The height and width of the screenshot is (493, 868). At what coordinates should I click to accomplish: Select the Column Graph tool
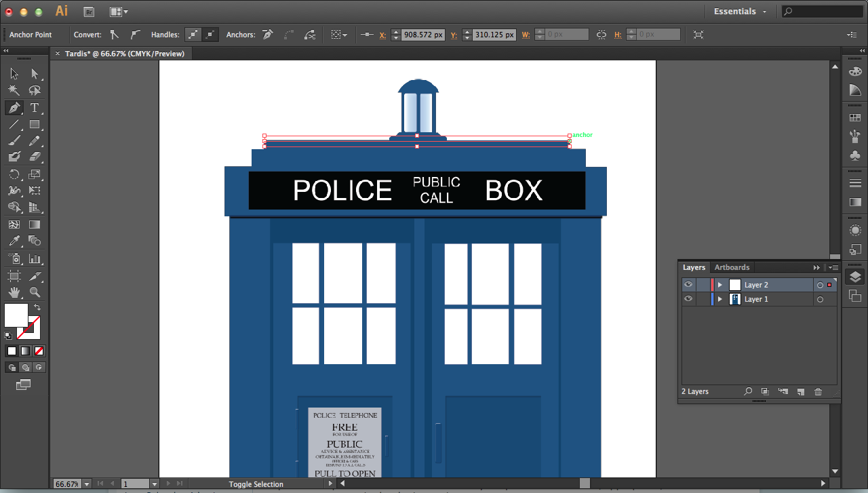click(35, 258)
